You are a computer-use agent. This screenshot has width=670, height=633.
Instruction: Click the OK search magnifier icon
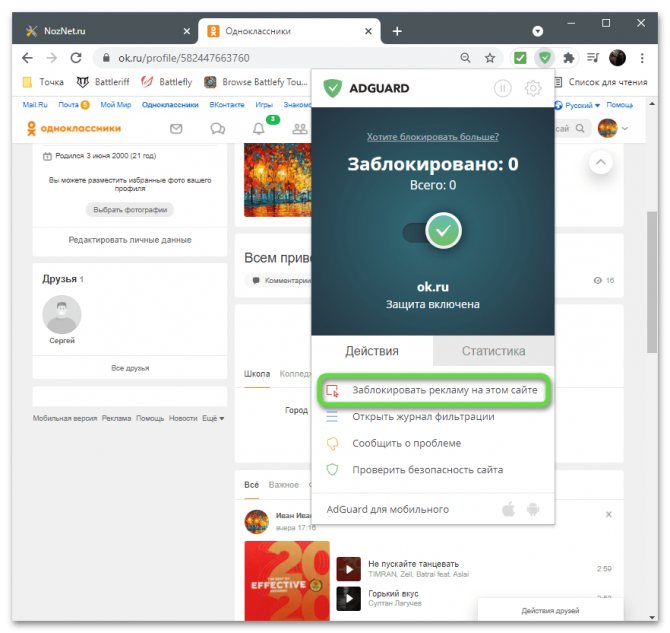[580, 128]
